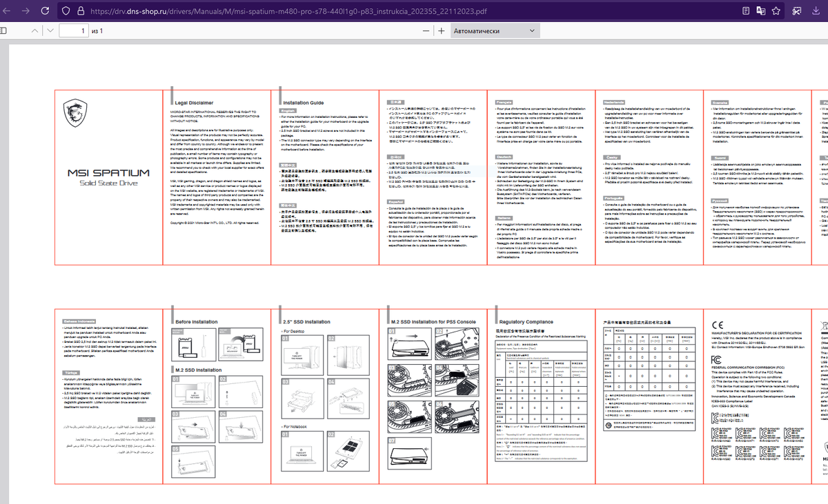Click the browser forward arrow
This screenshot has width=828, height=504.
(x=26, y=11)
